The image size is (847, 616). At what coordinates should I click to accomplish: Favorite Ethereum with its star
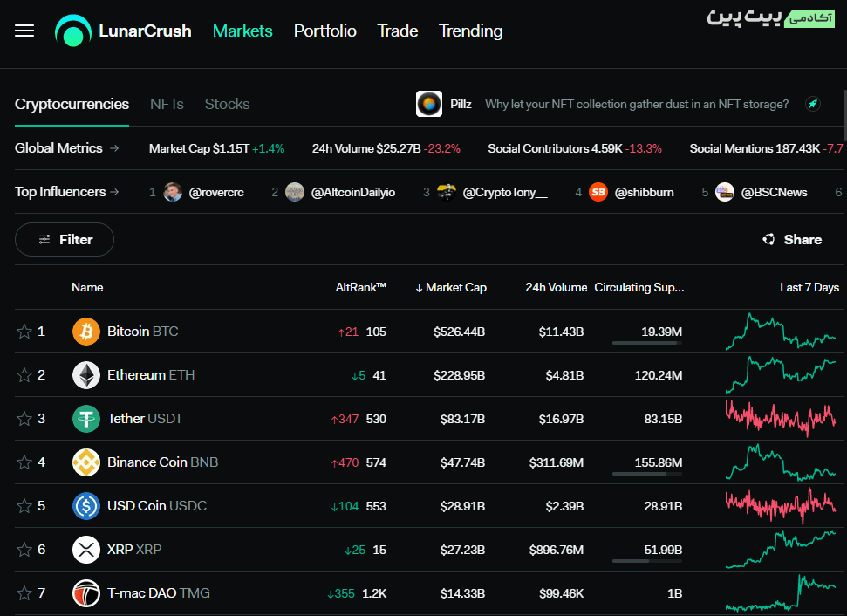pyautogui.click(x=24, y=375)
